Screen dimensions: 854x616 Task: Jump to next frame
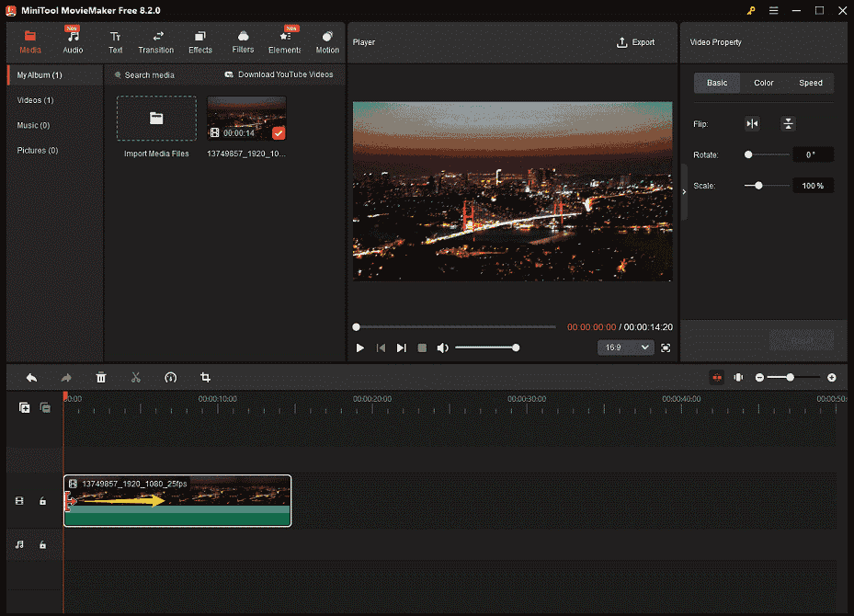coord(402,348)
